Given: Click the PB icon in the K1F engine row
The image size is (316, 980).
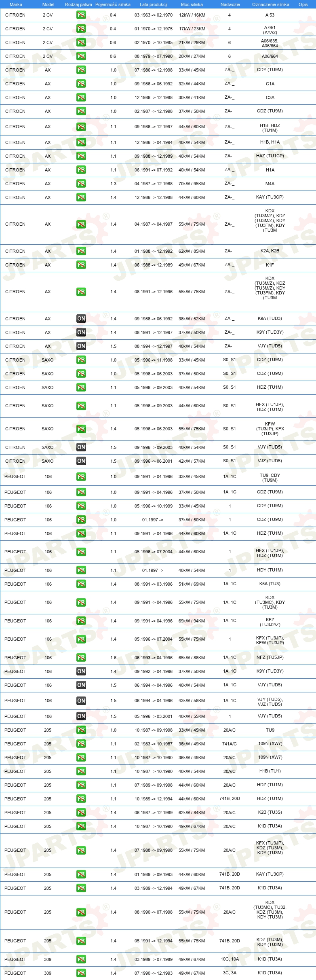Looking at the screenshot, I should 81,265.
